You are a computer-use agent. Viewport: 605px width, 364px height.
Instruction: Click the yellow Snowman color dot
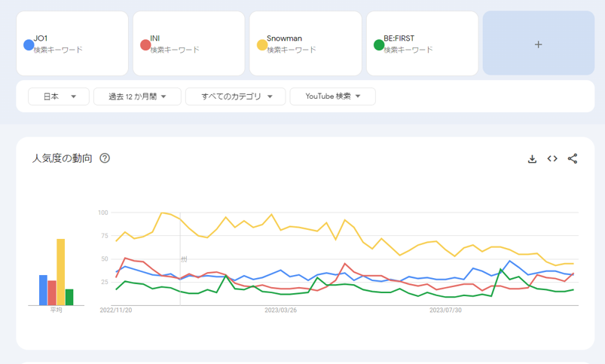262,44
